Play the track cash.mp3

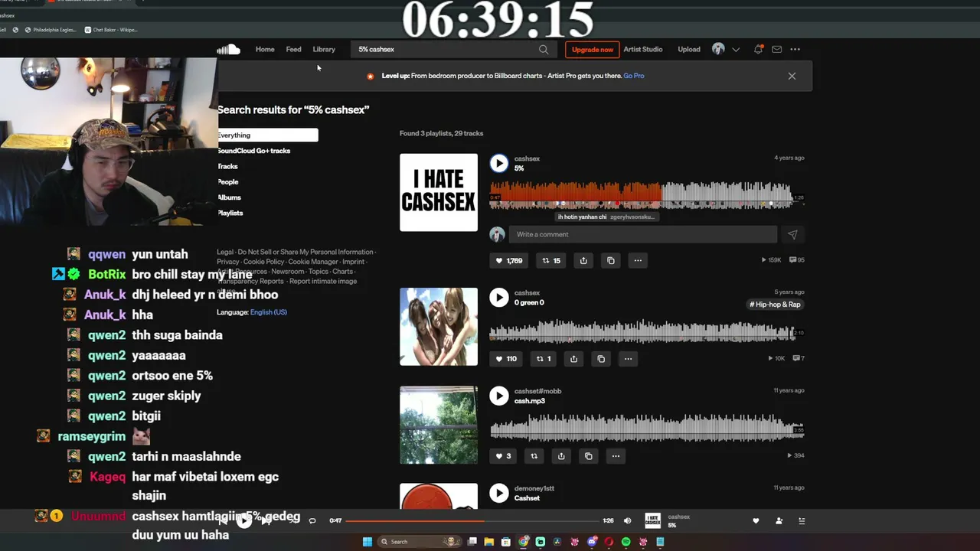click(x=499, y=396)
